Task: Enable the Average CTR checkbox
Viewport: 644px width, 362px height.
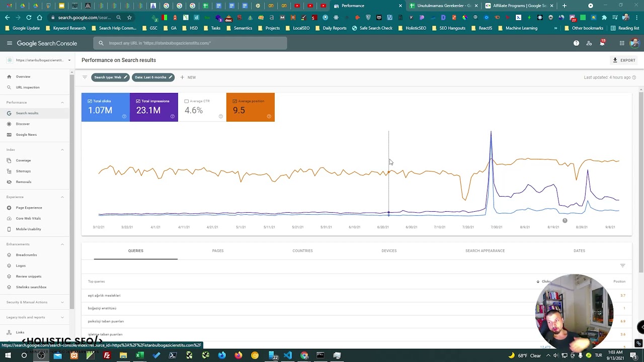Action: [187, 101]
